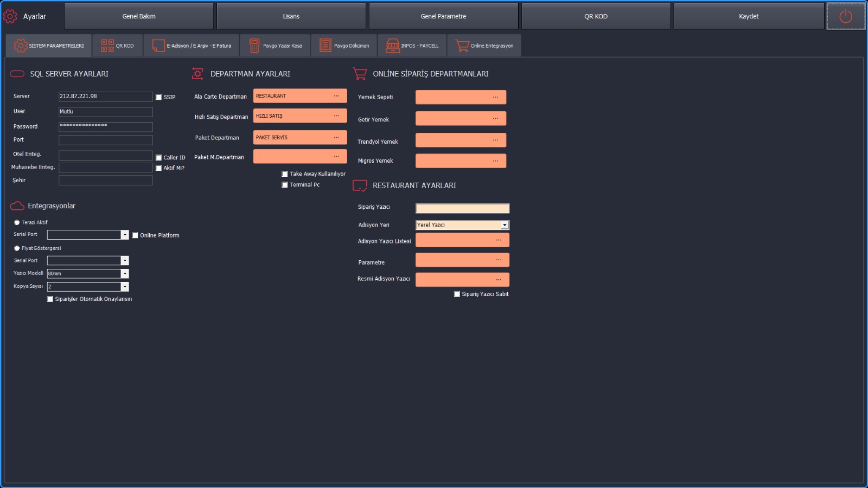Click the INPOS - PAYCELL register icon
Screen dimensions: 868x488
[392, 46]
